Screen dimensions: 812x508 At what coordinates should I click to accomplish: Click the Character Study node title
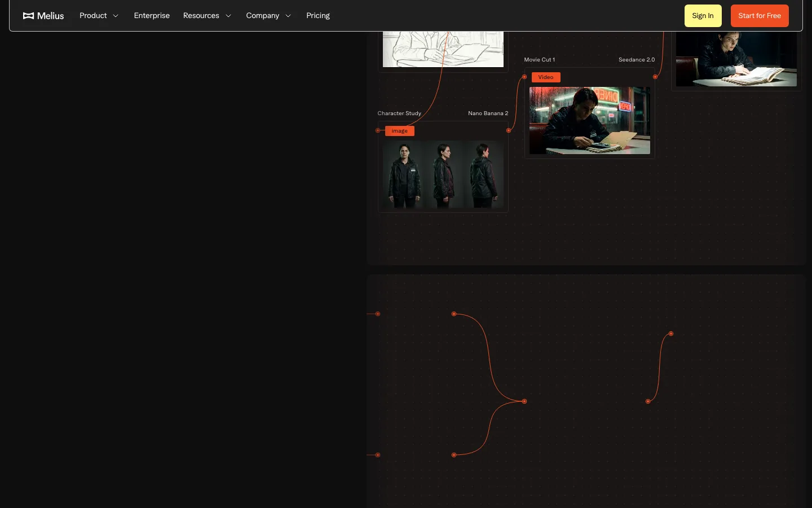(399, 113)
